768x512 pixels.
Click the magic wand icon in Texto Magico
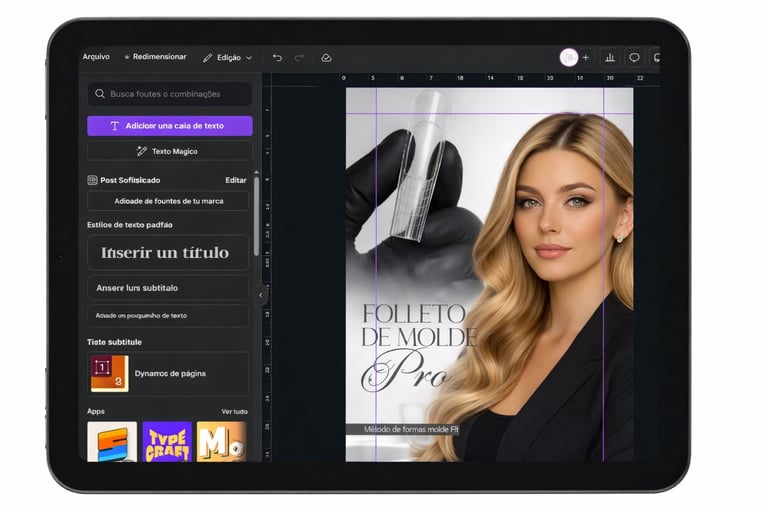142,151
